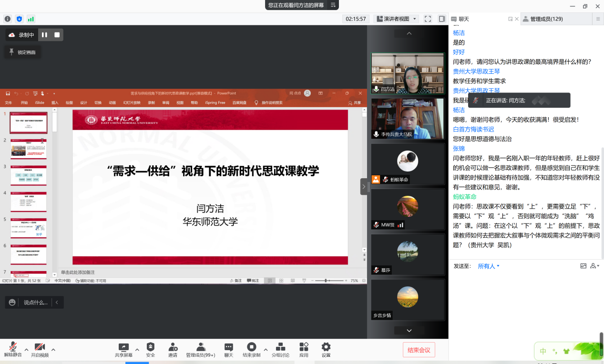Click the meeting info icon at top left
Viewport: 604px width, 364px height.
tap(8, 19)
